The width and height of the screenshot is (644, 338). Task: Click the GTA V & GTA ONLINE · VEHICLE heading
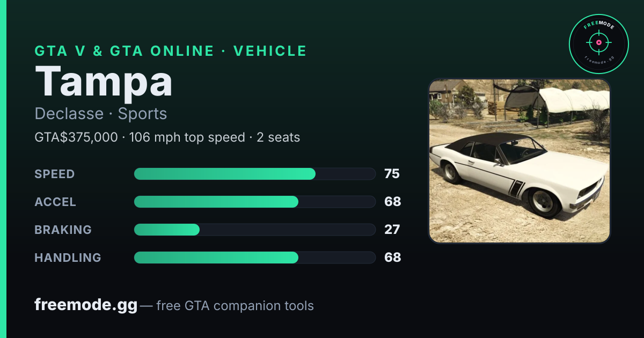click(171, 51)
